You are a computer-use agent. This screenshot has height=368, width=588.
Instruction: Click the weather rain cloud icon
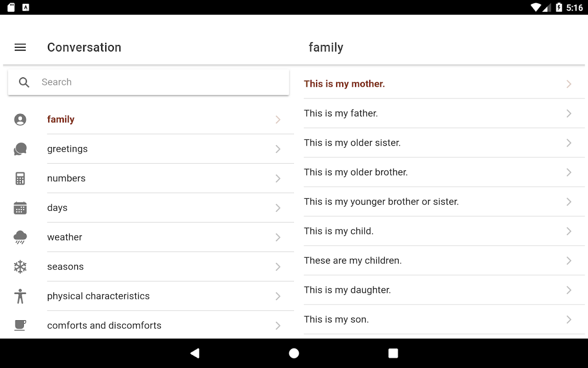pyautogui.click(x=20, y=237)
